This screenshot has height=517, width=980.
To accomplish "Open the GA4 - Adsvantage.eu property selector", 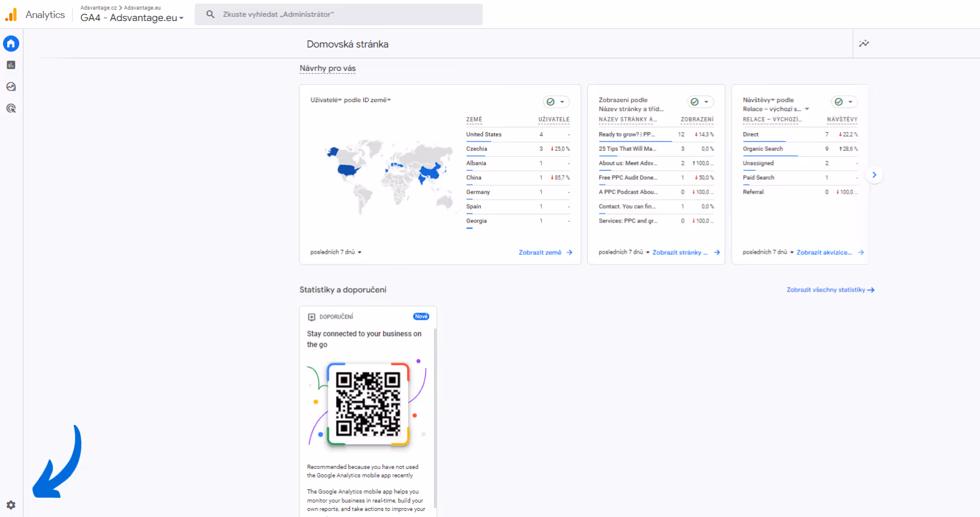I will click(132, 18).
